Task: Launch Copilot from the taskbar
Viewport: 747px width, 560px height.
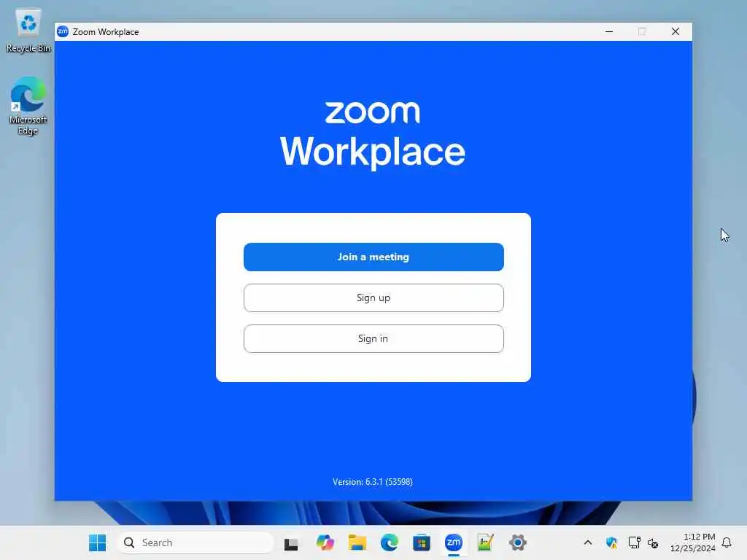Action: [325, 542]
